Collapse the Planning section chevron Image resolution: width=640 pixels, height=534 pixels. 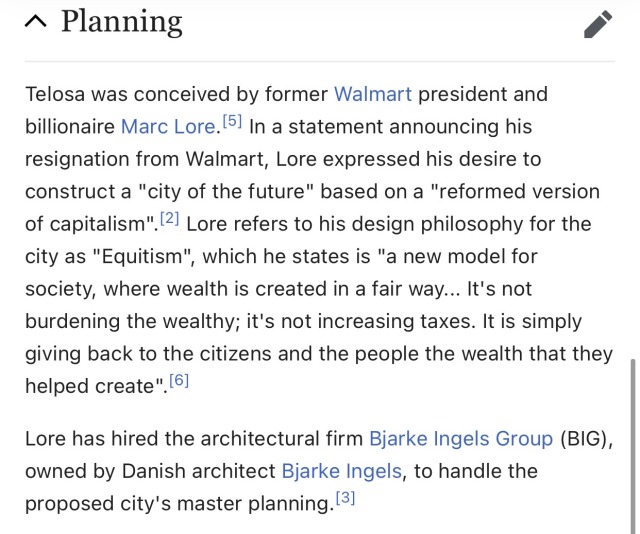[36, 22]
